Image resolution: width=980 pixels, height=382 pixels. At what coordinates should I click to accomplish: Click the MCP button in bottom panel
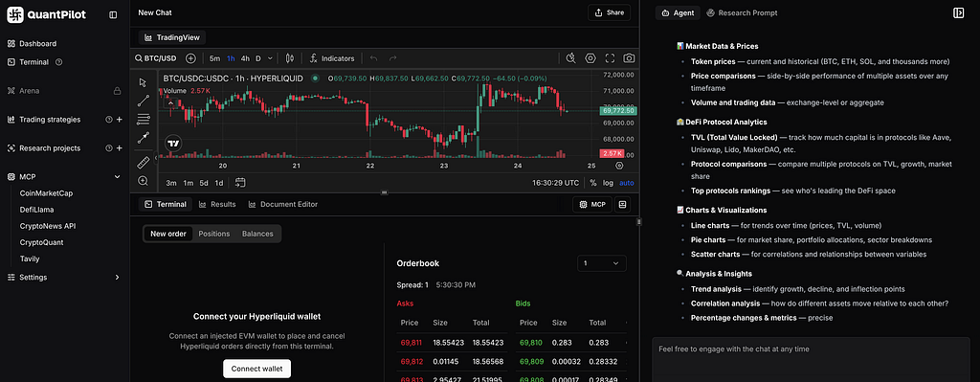[x=591, y=204]
